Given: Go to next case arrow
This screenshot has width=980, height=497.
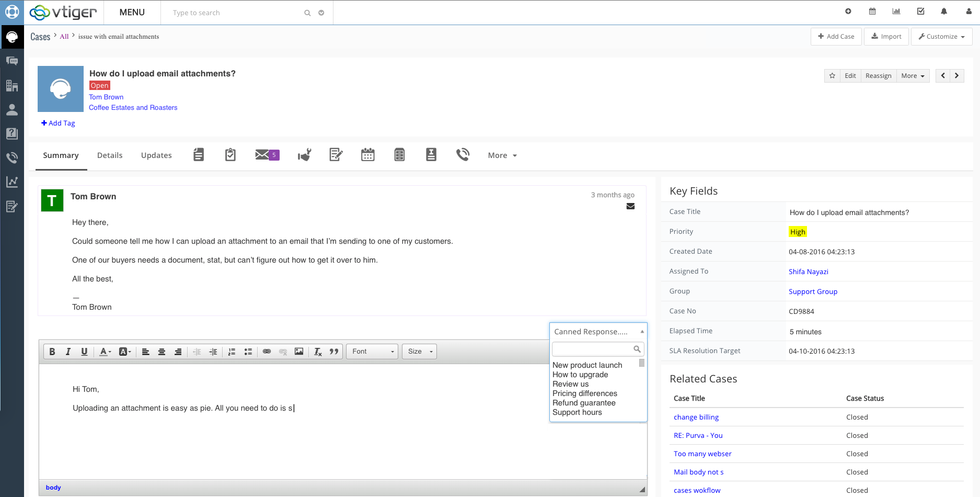Looking at the screenshot, I should pyautogui.click(x=957, y=76).
